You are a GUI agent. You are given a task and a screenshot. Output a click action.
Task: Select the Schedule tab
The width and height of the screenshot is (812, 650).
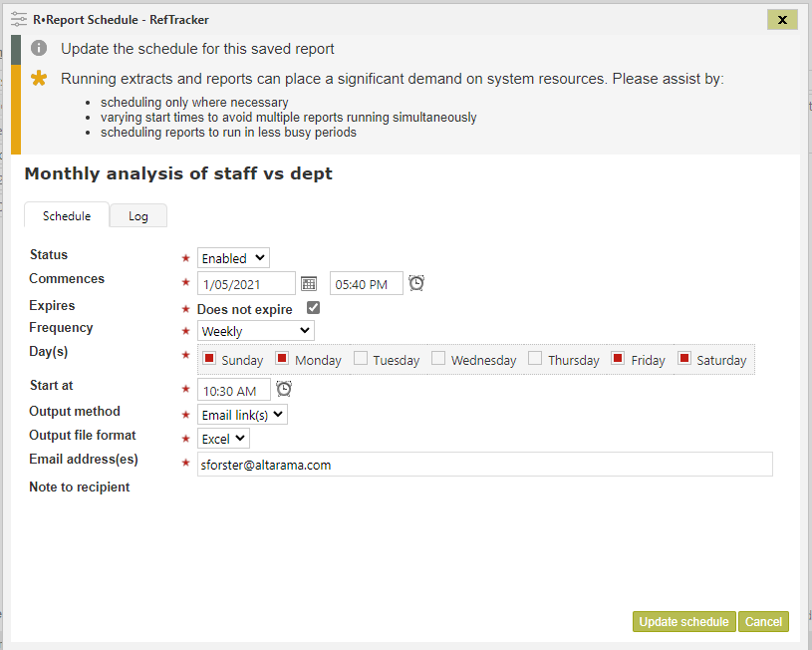point(67,215)
